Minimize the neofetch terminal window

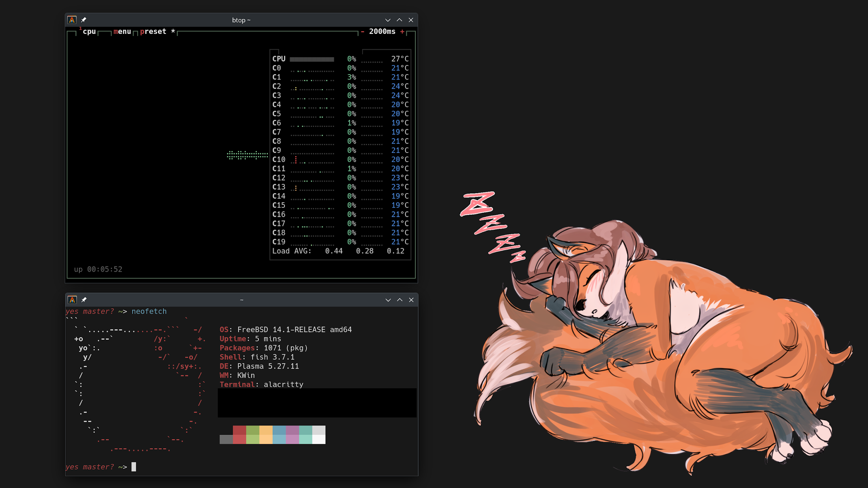point(388,300)
